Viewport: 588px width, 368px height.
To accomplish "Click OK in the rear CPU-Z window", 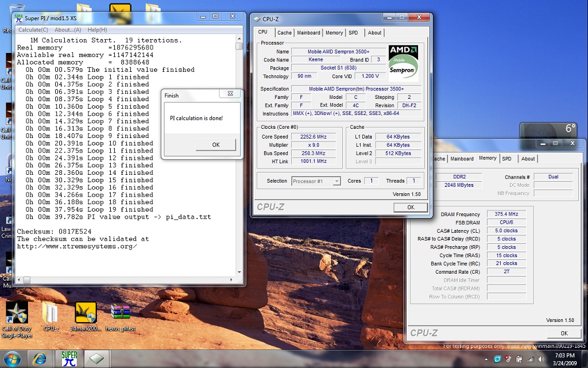I will click(564, 333).
